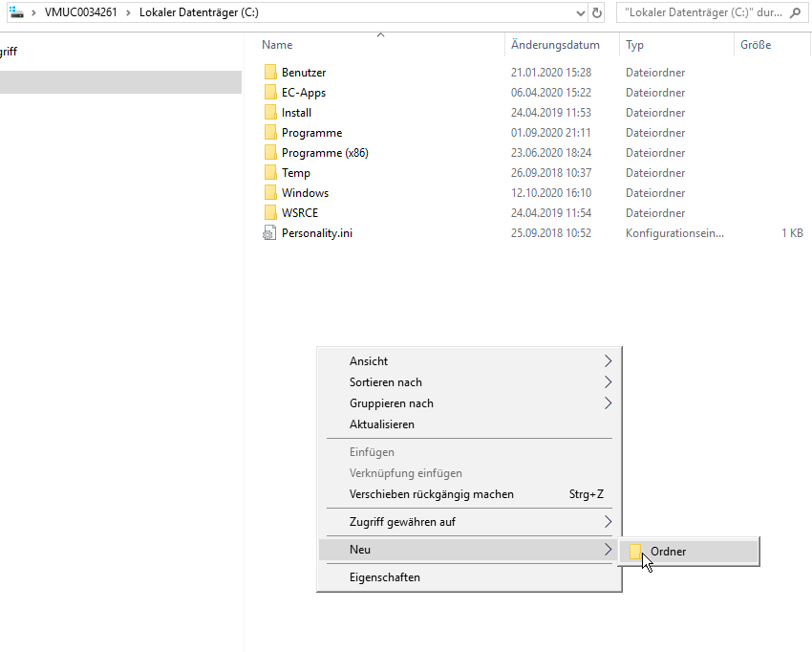Select the Benutzer folder name
Viewport: 812px width, 652px height.
(x=304, y=73)
